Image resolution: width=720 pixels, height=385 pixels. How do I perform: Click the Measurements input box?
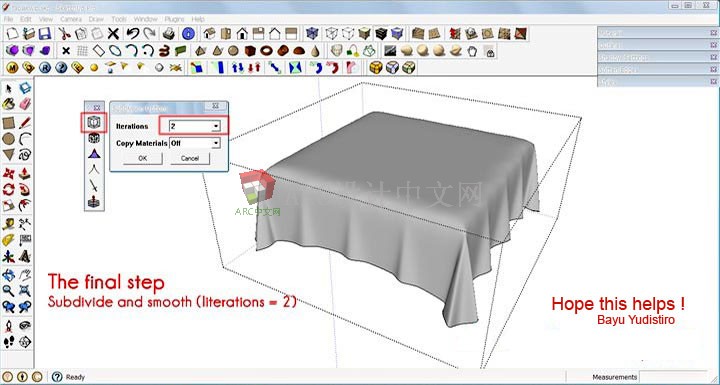point(673,377)
